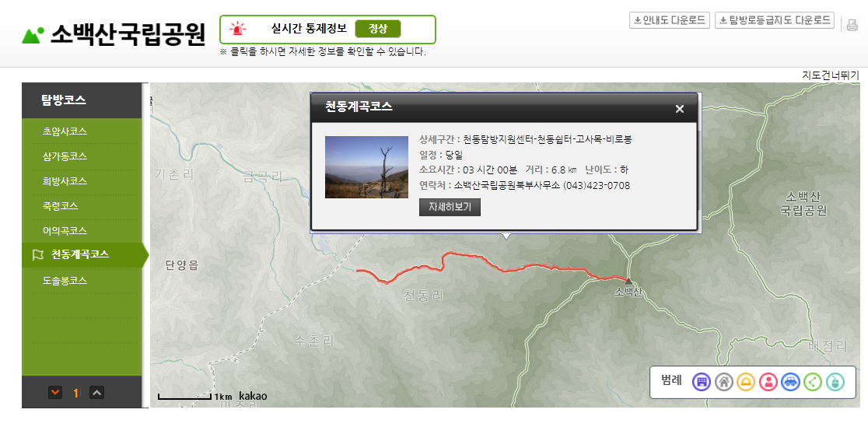This screenshot has height=427, width=868.
Task: Click the printer icon
Action: (852, 24)
